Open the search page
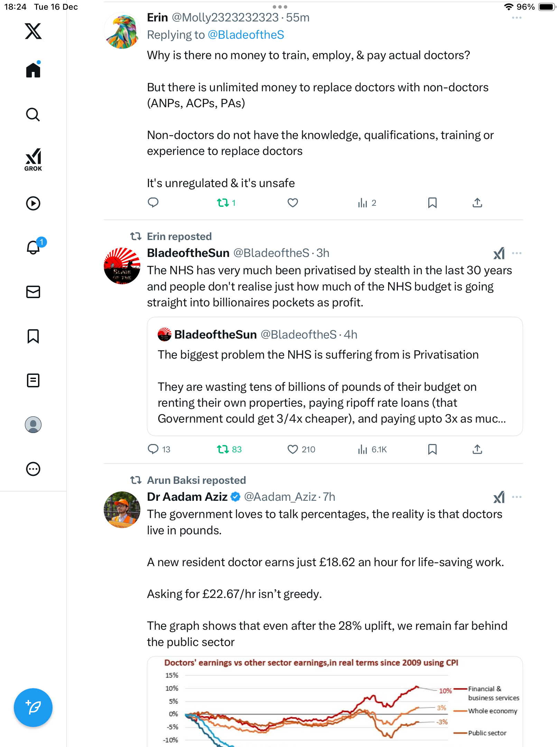The width and height of the screenshot is (560, 747). pos(33,114)
